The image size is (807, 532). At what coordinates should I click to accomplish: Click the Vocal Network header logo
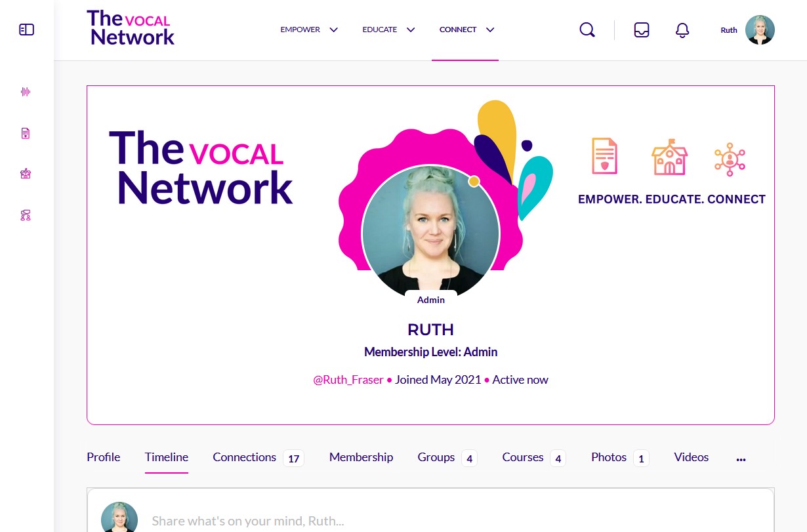coord(131,28)
